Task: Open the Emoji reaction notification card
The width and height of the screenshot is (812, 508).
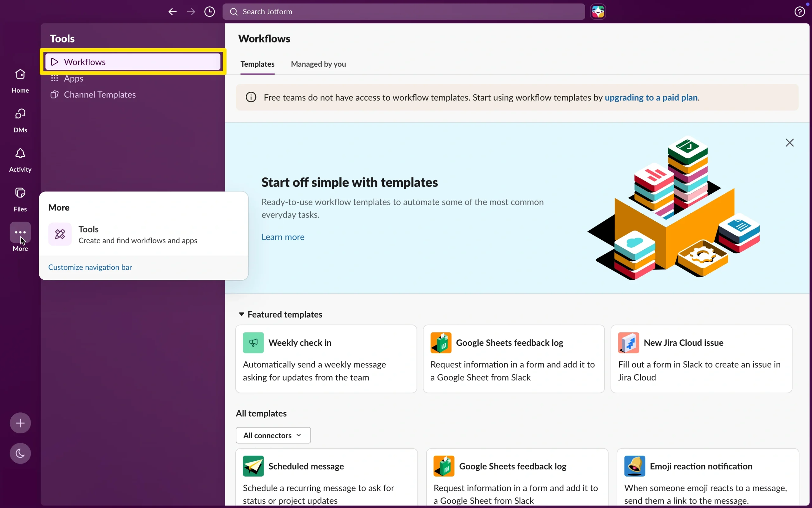Action: tap(708, 477)
